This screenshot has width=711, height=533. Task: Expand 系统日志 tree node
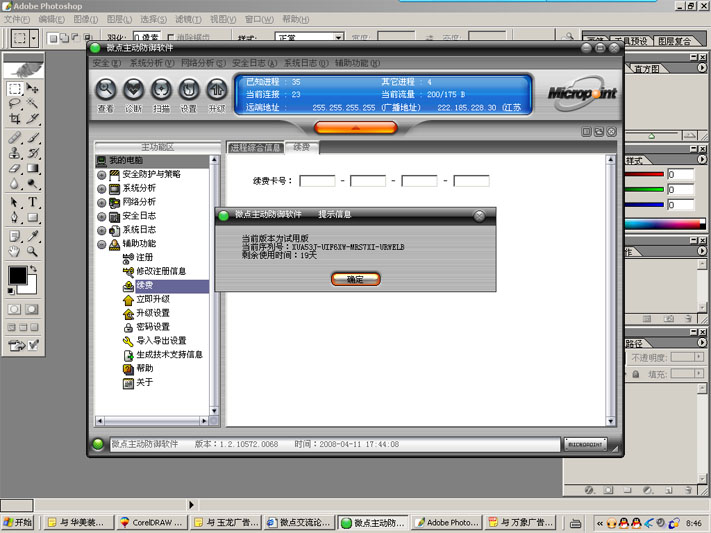coord(102,230)
